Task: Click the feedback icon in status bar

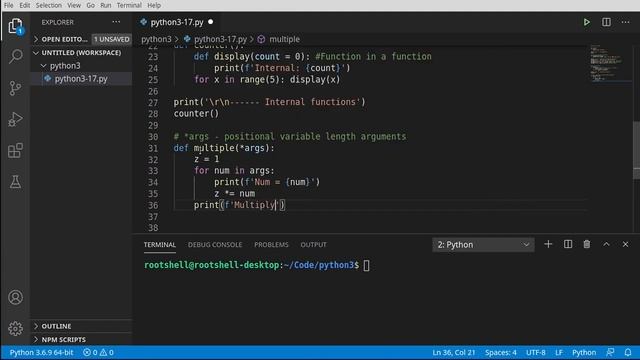Action: click(610, 352)
